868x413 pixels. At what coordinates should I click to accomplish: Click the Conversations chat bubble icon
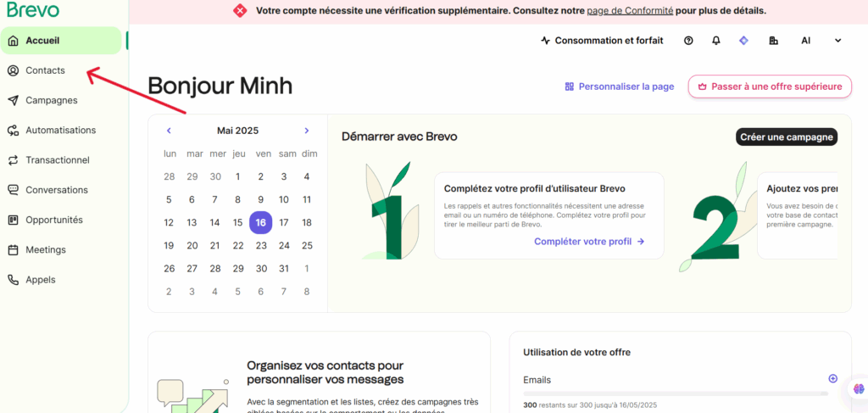[14, 191]
